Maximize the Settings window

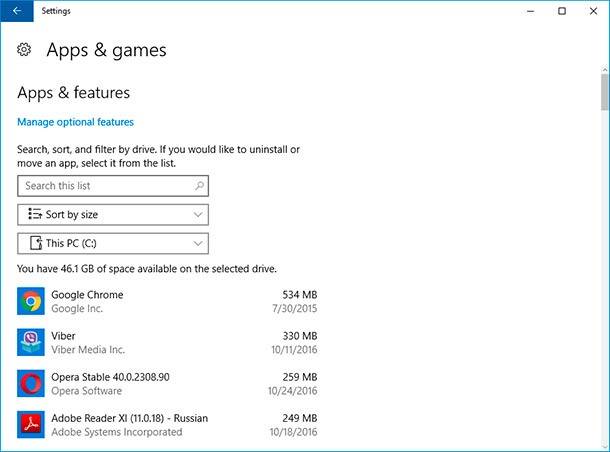[562, 11]
